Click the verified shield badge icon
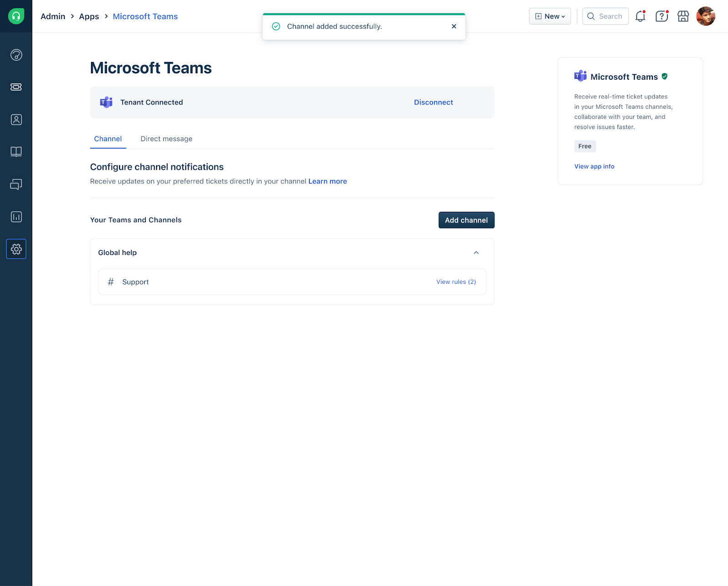728x586 pixels. [665, 76]
